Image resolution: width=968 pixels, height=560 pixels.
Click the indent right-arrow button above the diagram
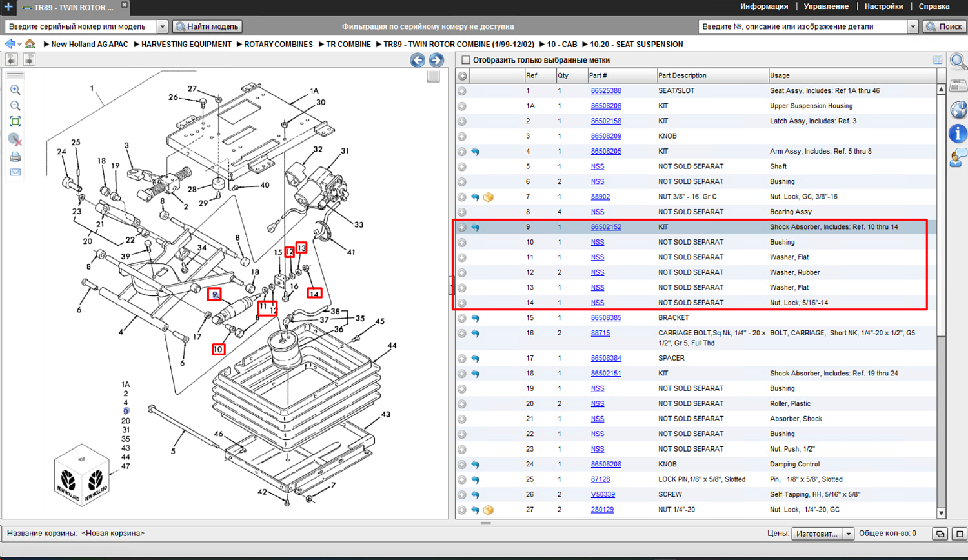point(29,59)
